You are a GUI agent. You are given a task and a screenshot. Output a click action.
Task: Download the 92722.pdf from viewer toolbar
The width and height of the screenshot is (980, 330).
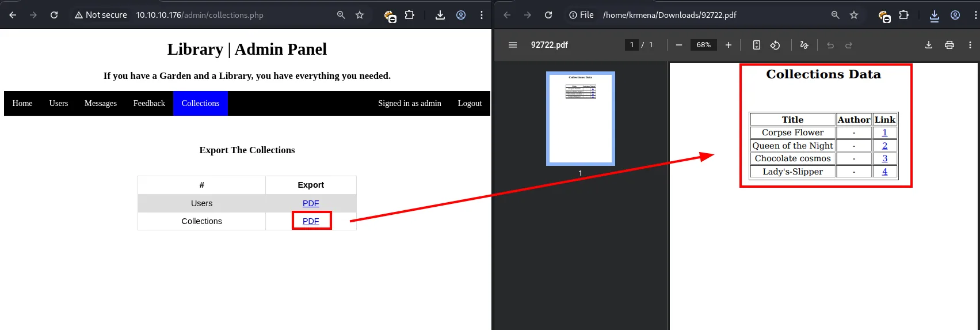929,45
